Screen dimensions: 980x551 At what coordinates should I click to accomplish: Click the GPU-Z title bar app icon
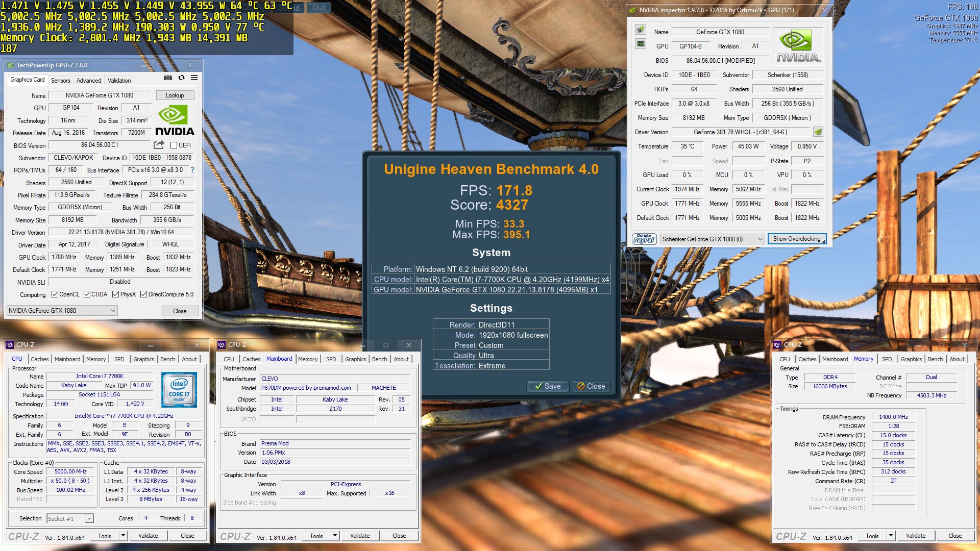point(10,65)
